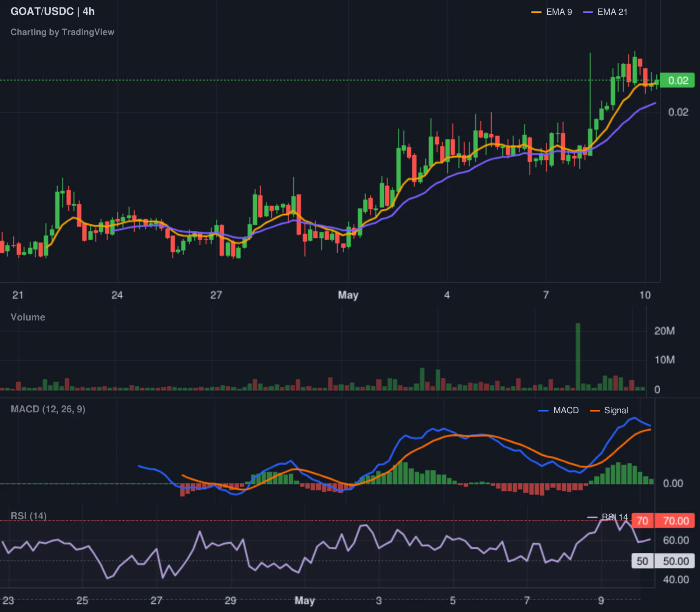
Task: Click the orange Signal legend color line
Action: [x=595, y=411]
